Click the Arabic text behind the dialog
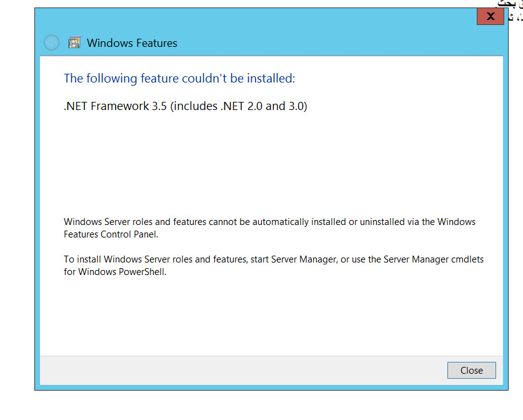 [509, 4]
